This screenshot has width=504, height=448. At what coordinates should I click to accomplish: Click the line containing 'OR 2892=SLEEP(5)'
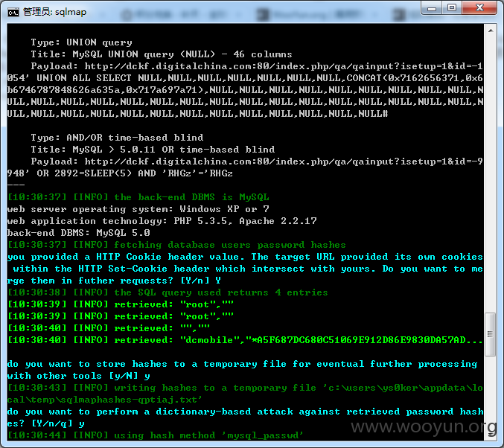[x=120, y=173]
